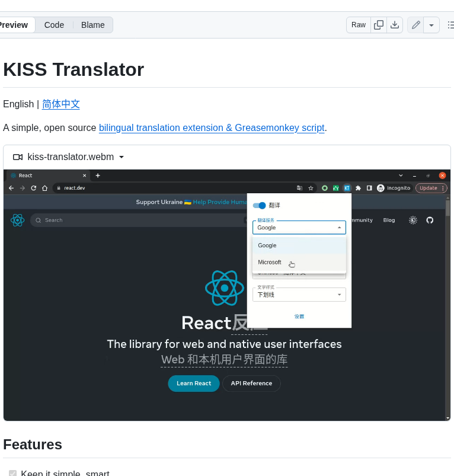The width and height of the screenshot is (454, 476).
Task: Open the outline list icon
Action: (x=450, y=25)
